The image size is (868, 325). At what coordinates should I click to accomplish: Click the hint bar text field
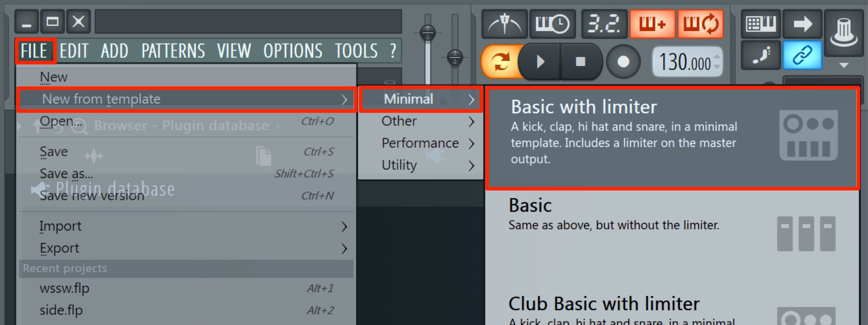248,22
